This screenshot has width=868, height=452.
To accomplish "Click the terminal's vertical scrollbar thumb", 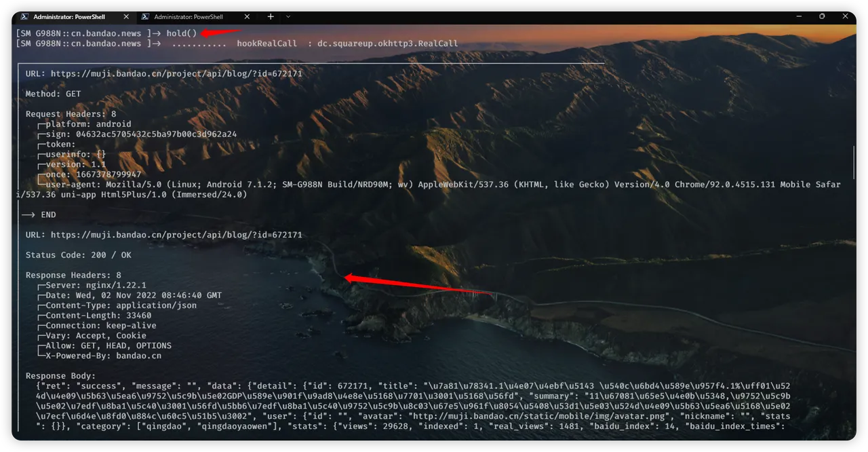I will (853, 162).
